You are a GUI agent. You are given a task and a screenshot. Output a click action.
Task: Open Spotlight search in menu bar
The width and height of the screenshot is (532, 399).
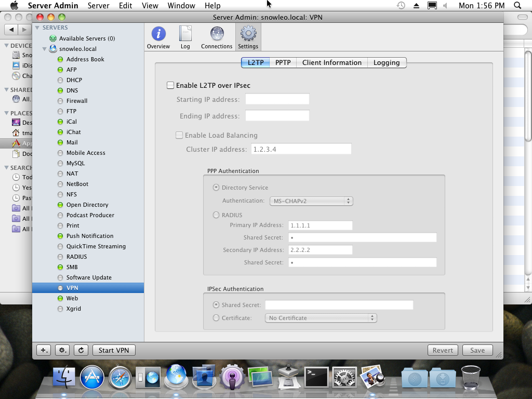[517, 5]
